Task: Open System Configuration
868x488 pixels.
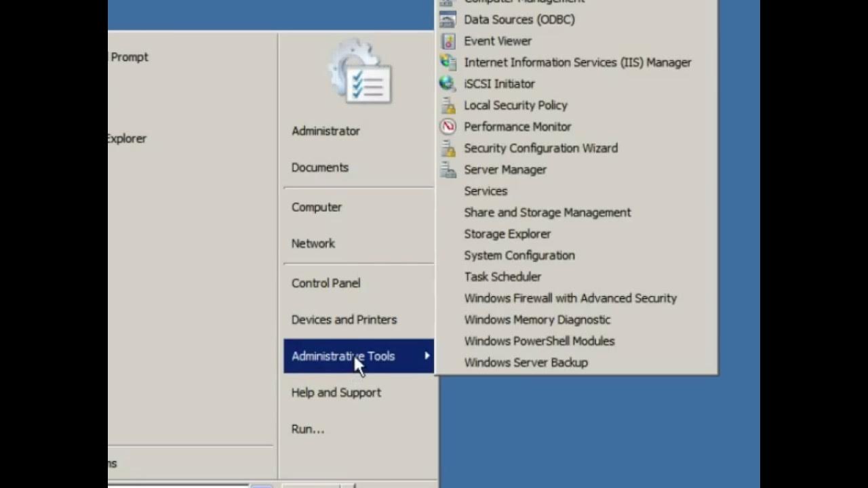Action: [x=519, y=256]
